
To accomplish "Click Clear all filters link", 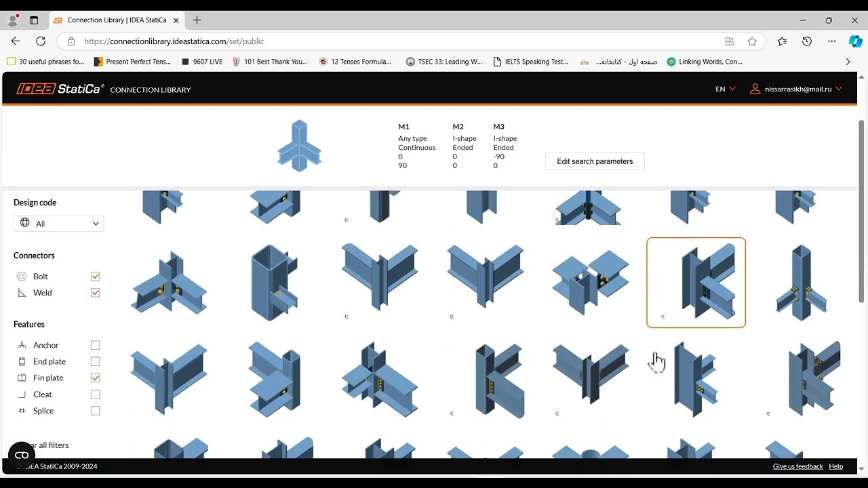I will click(44, 445).
